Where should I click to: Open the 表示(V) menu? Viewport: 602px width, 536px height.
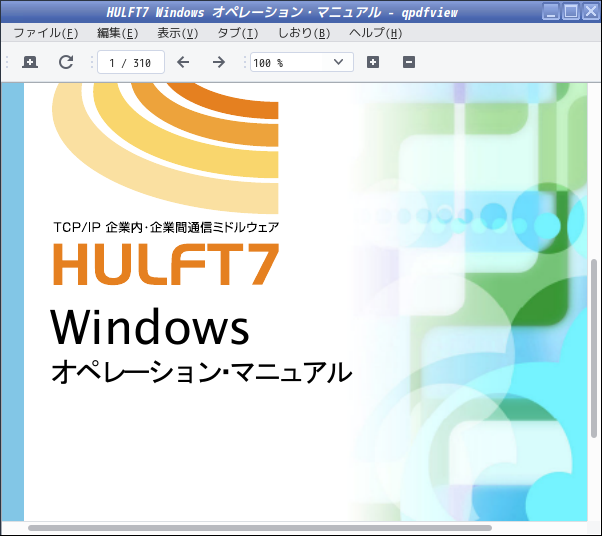click(x=177, y=33)
